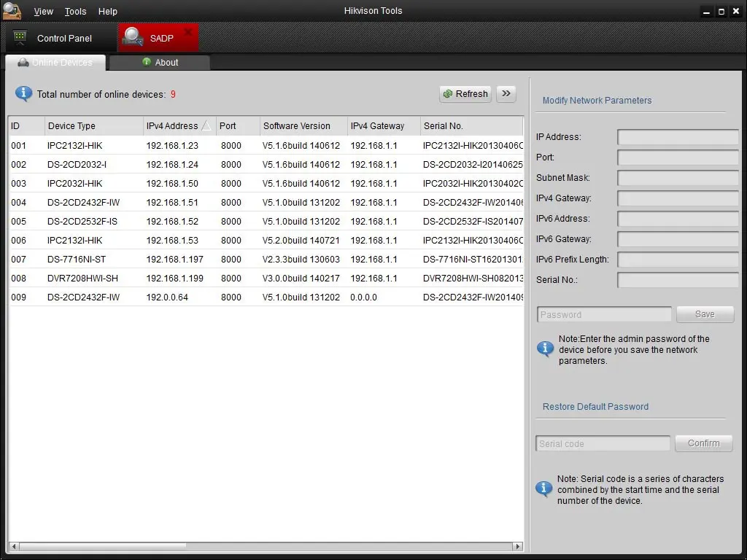Select row 004 DS-2CD2432F-IW
The width and height of the screenshot is (747, 560).
pyautogui.click(x=266, y=203)
